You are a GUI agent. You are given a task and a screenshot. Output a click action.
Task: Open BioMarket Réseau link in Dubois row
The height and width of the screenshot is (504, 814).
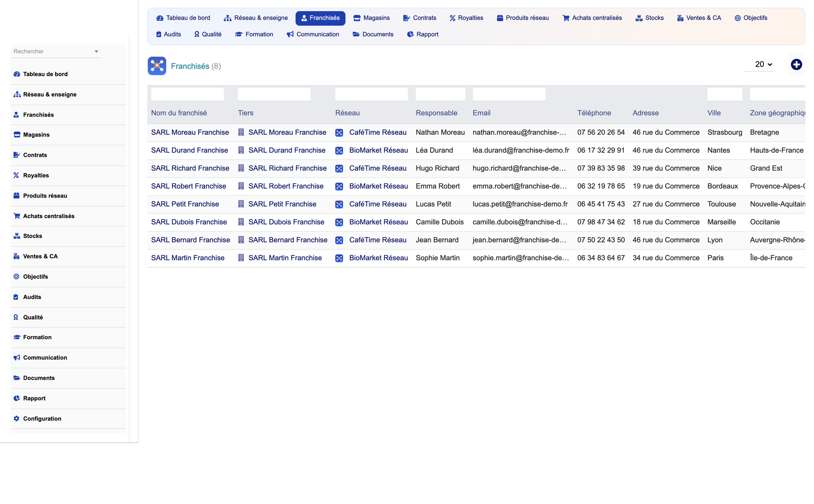(379, 222)
